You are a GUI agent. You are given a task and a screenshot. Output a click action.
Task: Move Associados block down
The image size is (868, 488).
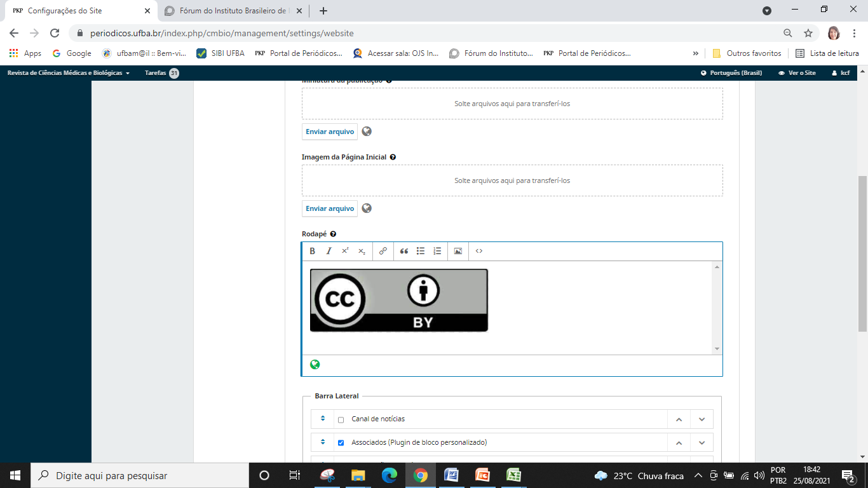(702, 443)
